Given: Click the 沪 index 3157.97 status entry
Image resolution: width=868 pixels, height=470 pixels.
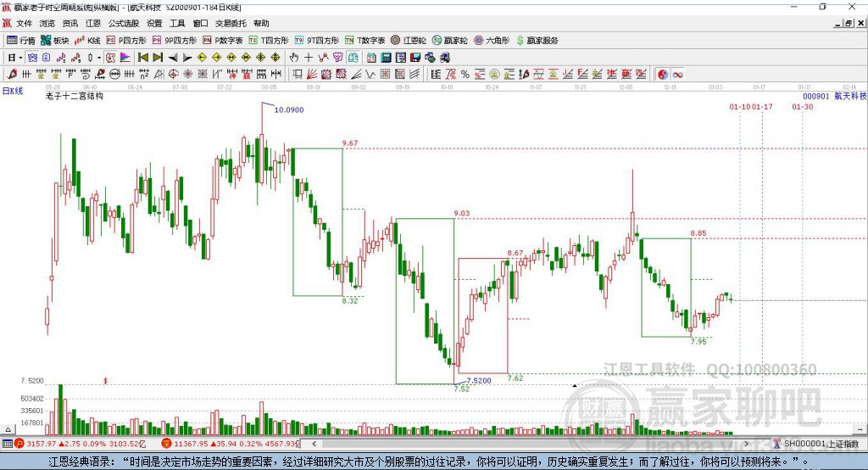Looking at the screenshot, I should pyautogui.click(x=82, y=444).
